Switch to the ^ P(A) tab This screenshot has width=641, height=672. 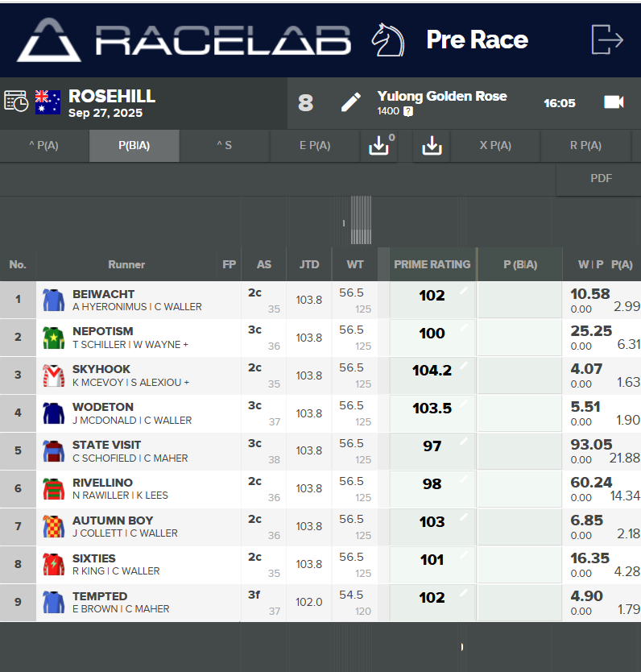pyautogui.click(x=44, y=146)
